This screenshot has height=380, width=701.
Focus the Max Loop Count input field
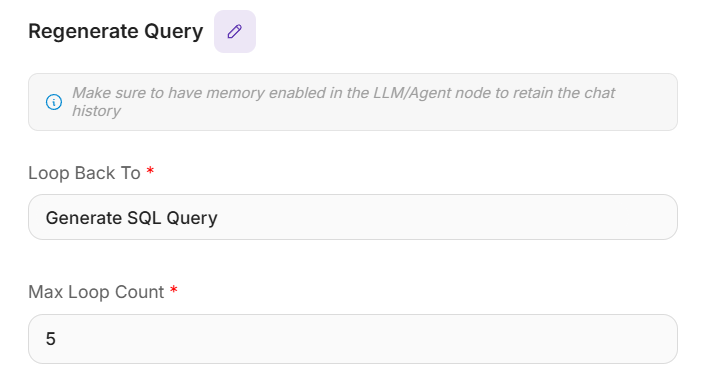pos(353,339)
